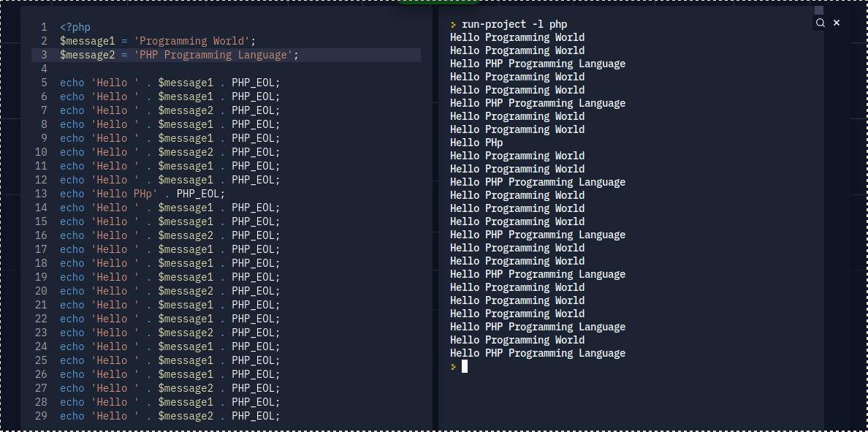Click the terminal prompt cursor at the bottom
Screen dimensions: 868x432
tap(464, 366)
